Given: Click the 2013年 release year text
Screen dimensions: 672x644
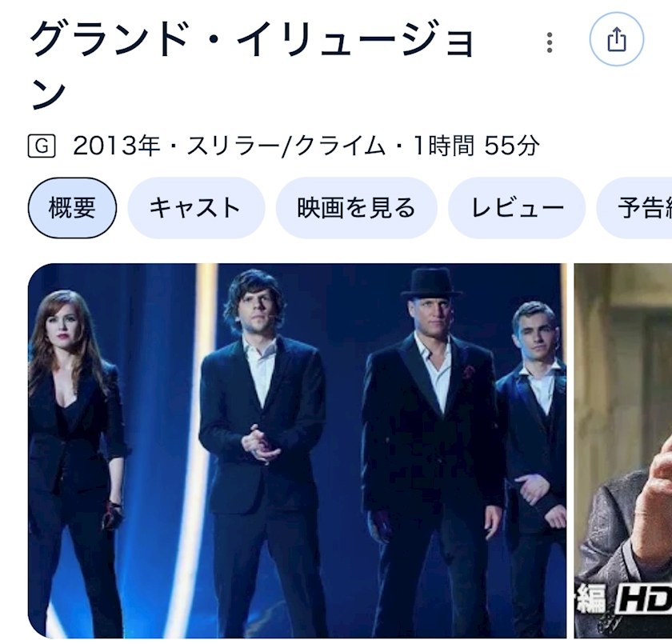Looking at the screenshot, I should 117,146.
